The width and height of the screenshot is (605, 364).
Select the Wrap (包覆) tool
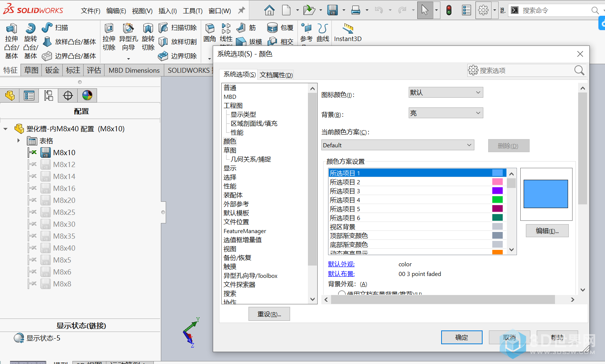tap(280, 28)
